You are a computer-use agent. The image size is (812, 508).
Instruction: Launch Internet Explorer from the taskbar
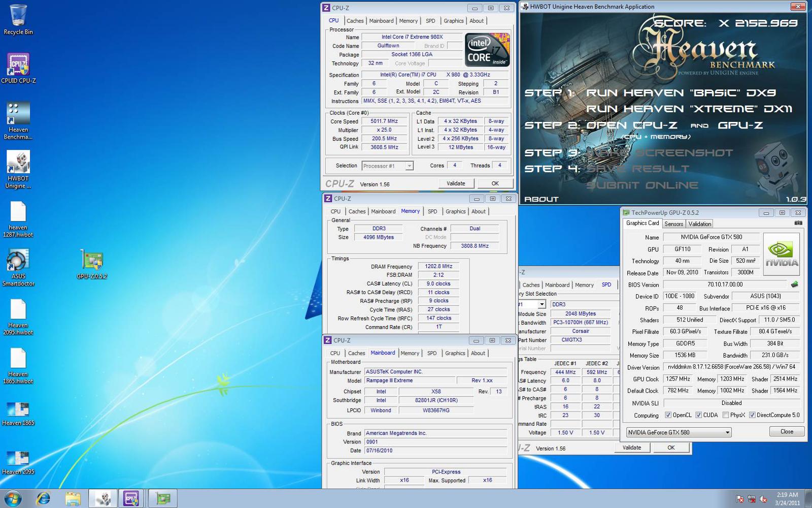tap(43, 499)
